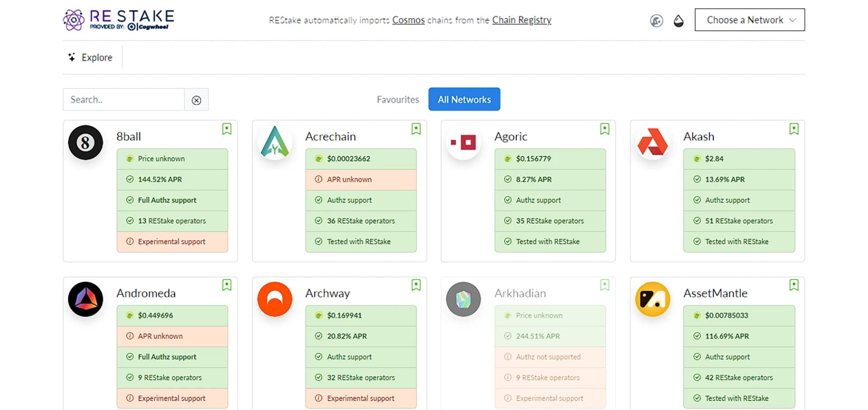Bookmark the Akash network
This screenshot has height=410, width=868.
click(x=794, y=129)
